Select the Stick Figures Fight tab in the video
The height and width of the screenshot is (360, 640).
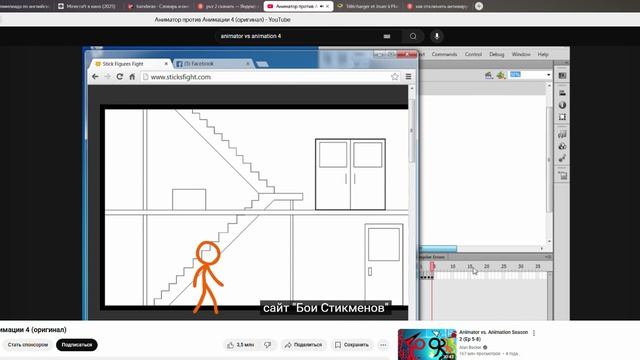[130, 64]
